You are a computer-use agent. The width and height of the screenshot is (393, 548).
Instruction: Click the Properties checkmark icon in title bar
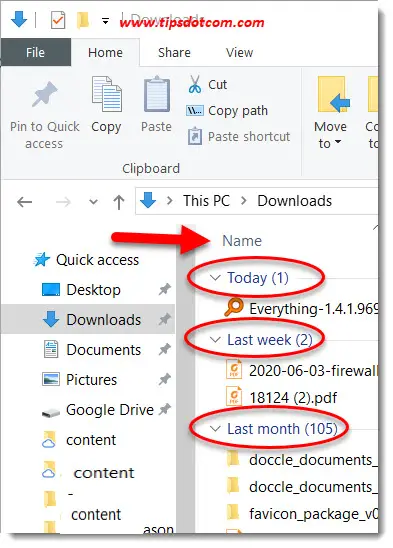pyautogui.click(x=58, y=20)
